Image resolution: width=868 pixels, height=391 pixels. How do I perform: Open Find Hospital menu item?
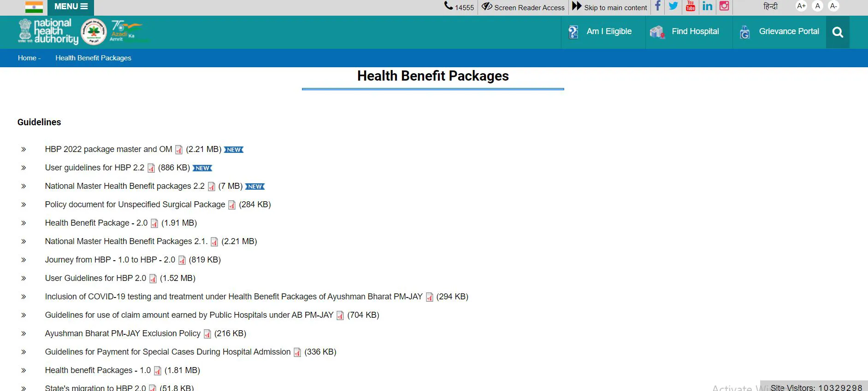(x=695, y=32)
